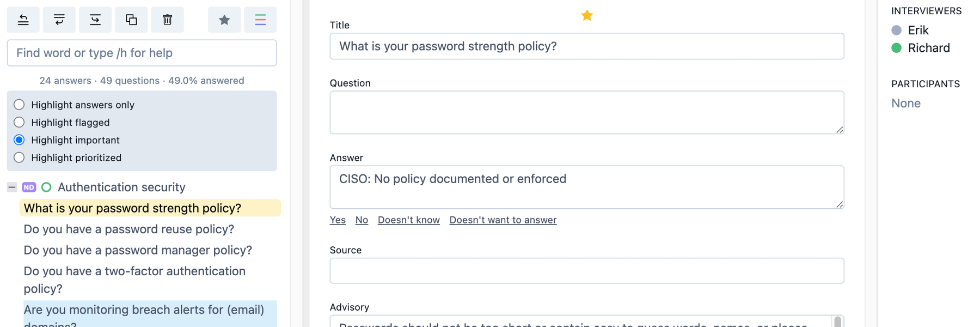Collapse the Authentication security section

[x=11, y=187]
